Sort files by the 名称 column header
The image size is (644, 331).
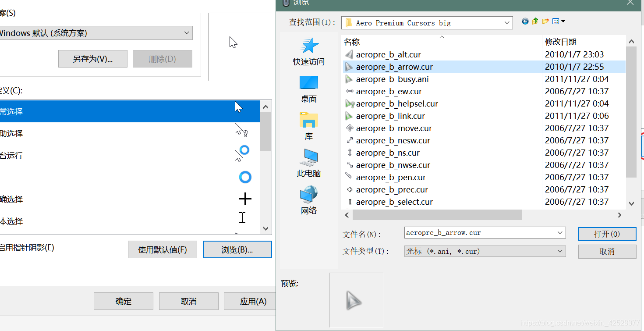[442, 42]
